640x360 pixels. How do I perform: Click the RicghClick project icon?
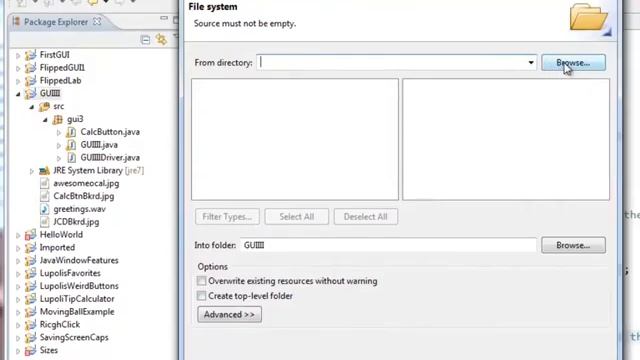[31, 324]
